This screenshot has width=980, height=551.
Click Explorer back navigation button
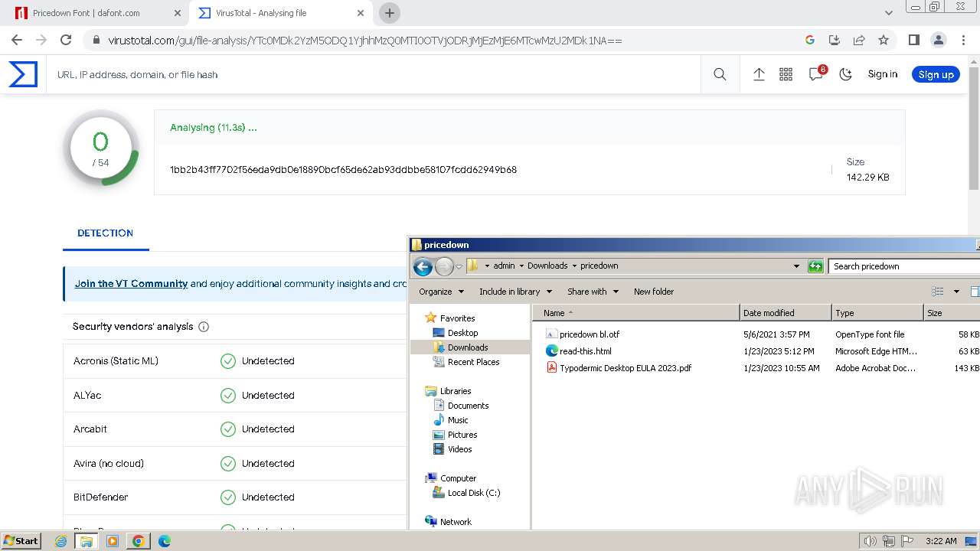click(x=423, y=266)
